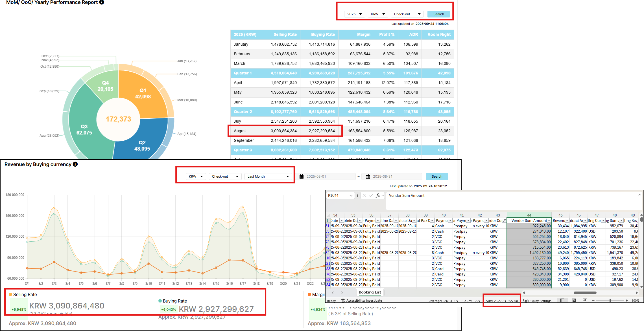This screenshot has width=644, height=331.
Task: Click info icon beside Yearly Performance Report
Action: point(102,2)
